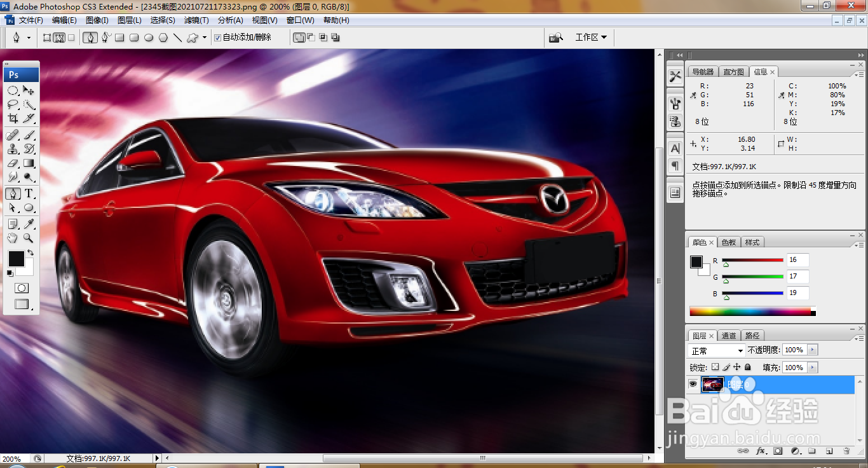Open blend mode 正常 dropdown
This screenshot has height=468, width=868.
click(x=717, y=350)
